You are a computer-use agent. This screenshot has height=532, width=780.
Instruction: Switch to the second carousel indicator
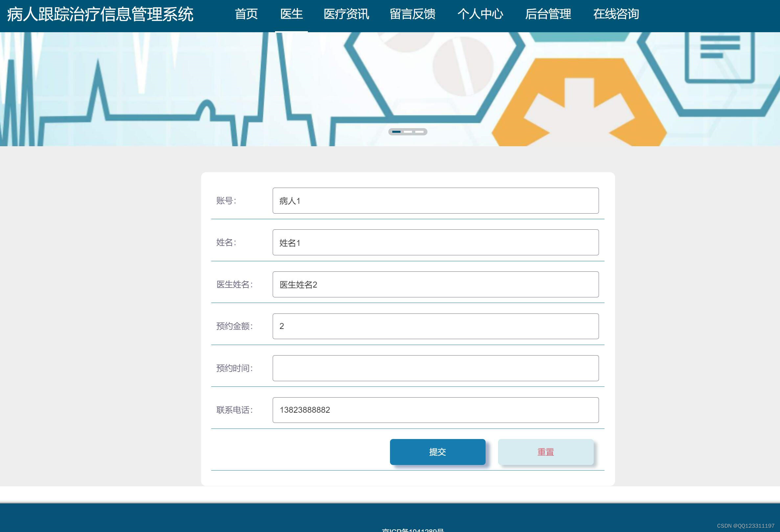click(408, 132)
